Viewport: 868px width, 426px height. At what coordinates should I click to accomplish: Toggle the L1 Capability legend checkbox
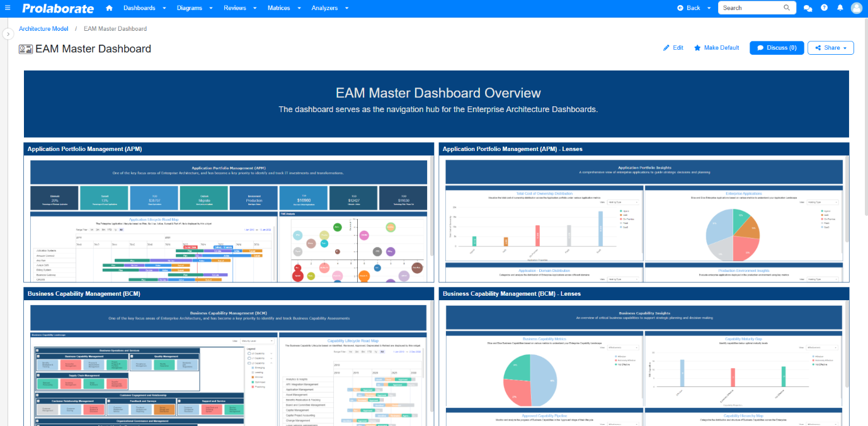click(x=249, y=359)
